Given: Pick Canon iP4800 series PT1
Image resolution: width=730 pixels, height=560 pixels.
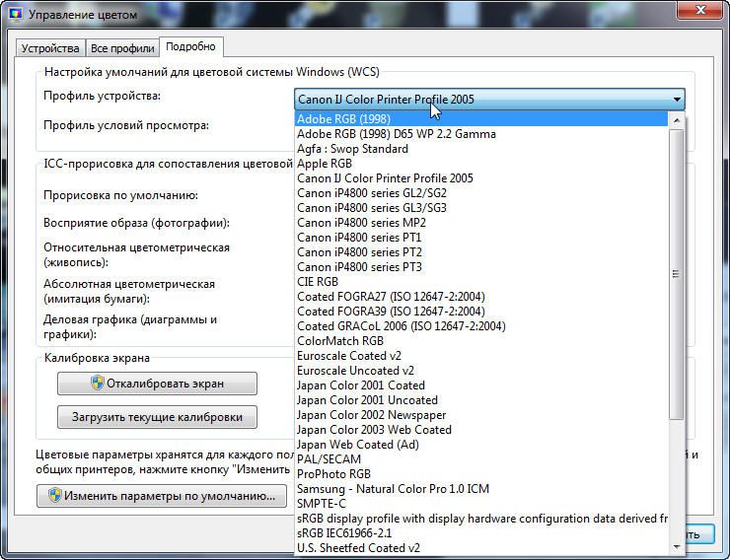Looking at the screenshot, I should (x=481, y=238).
